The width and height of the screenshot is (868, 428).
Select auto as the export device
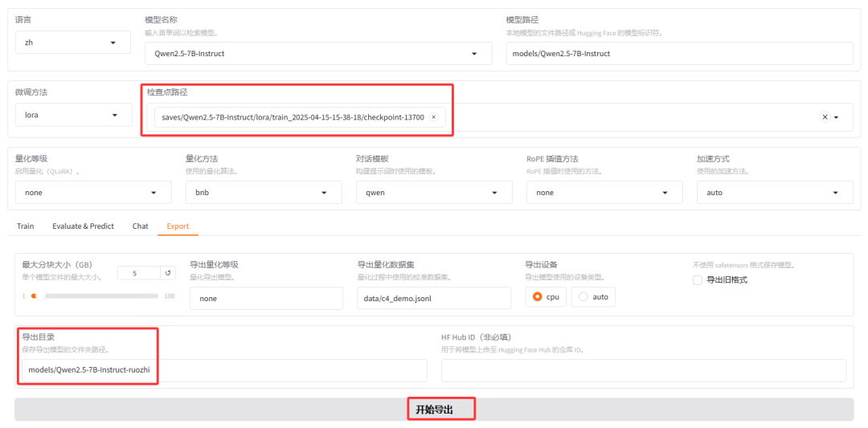(x=593, y=297)
